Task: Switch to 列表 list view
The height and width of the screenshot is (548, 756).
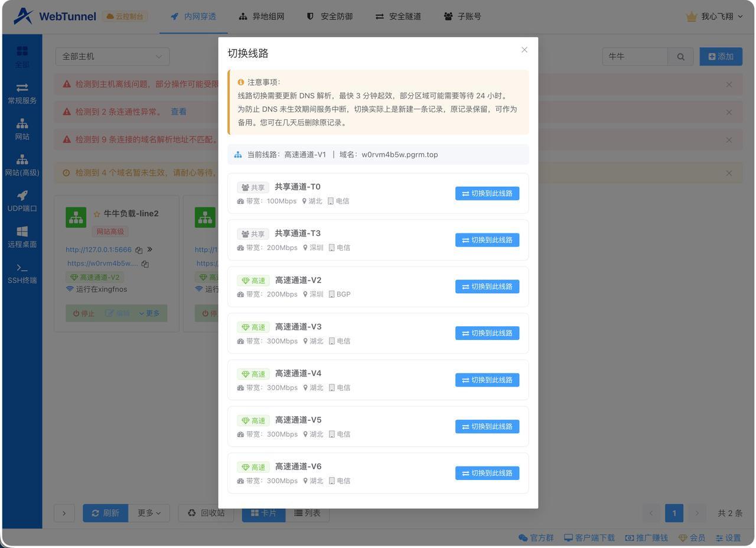Action: point(307,513)
